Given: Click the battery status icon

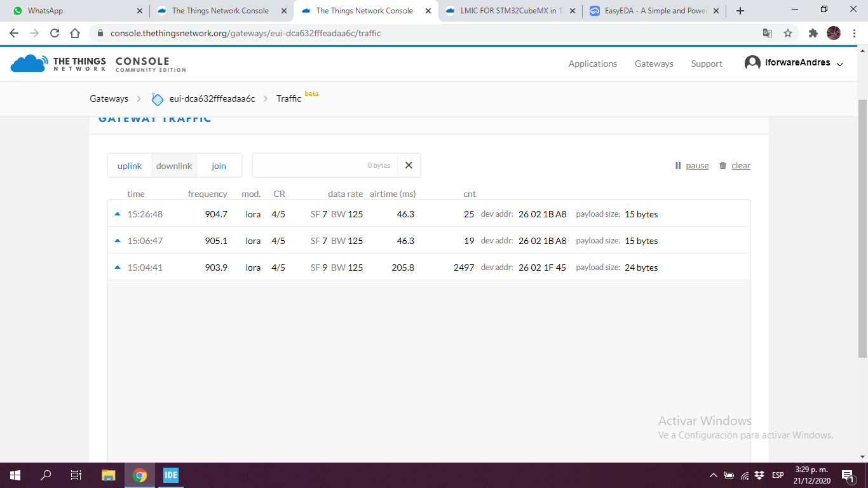Looking at the screenshot, I should 729,475.
